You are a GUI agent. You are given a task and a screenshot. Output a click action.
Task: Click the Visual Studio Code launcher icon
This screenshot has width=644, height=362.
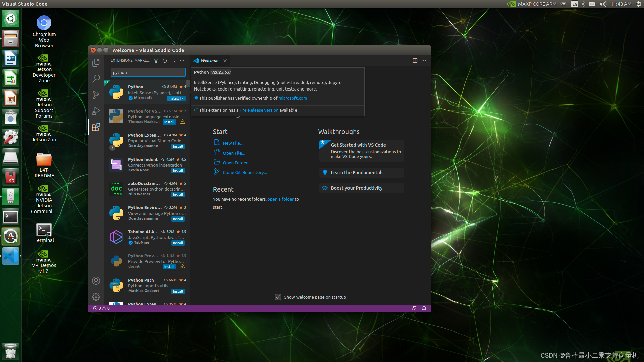click(11, 256)
